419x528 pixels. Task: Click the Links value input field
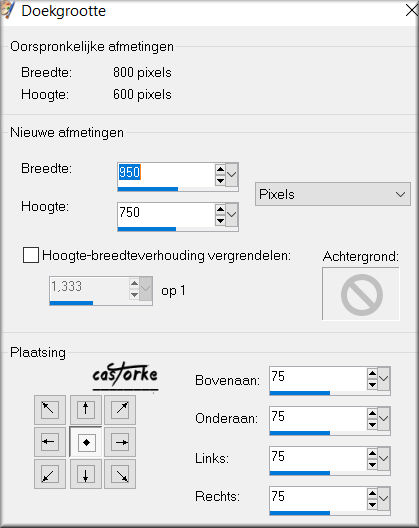pos(318,458)
